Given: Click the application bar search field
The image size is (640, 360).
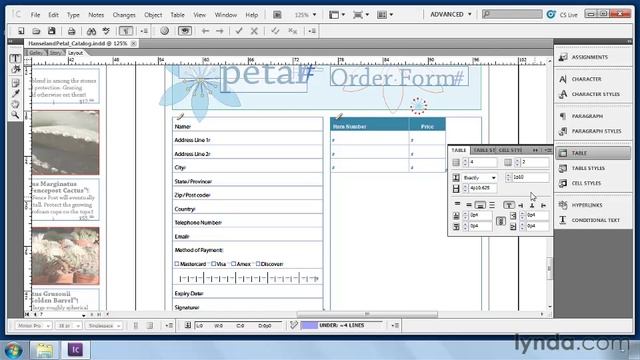Looking at the screenshot, I should click(512, 14).
